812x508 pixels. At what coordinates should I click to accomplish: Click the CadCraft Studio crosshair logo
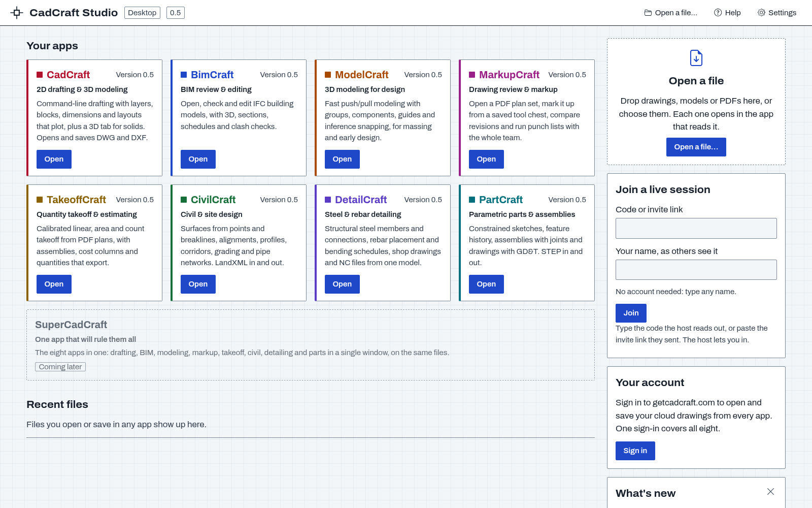coord(17,13)
